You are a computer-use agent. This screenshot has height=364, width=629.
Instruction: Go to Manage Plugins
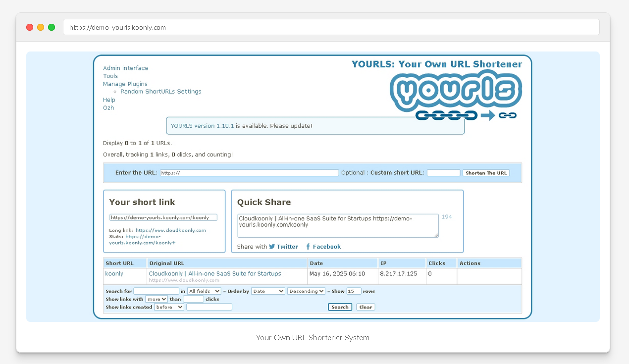[125, 84]
